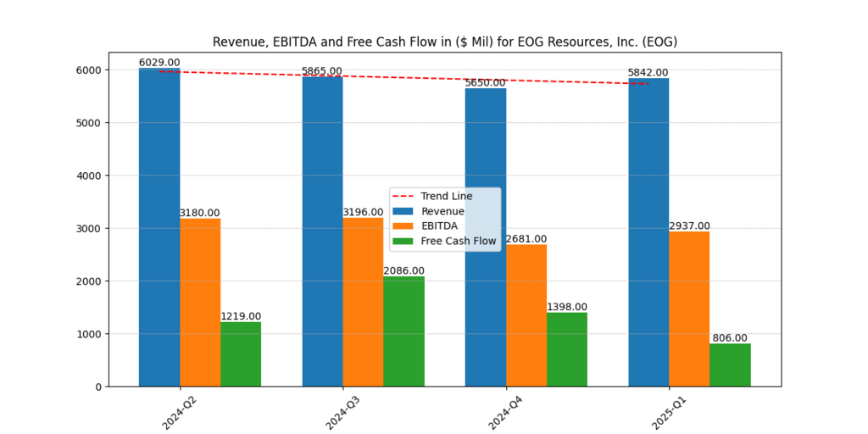Click the 2024-Q2 blue Revenue bar
868x434 pixels.
tap(159, 229)
